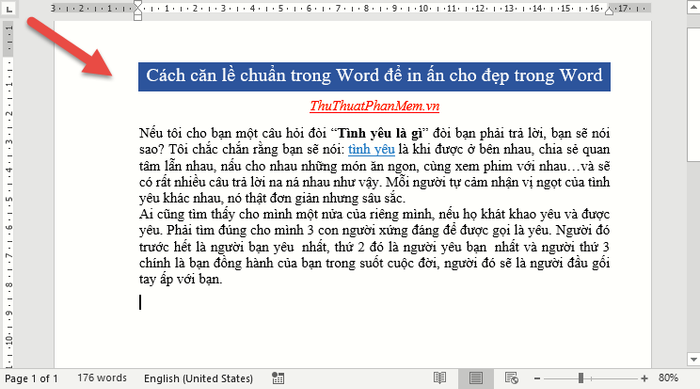
Task: Click the left indent box on ruler
Action: coord(138,17)
